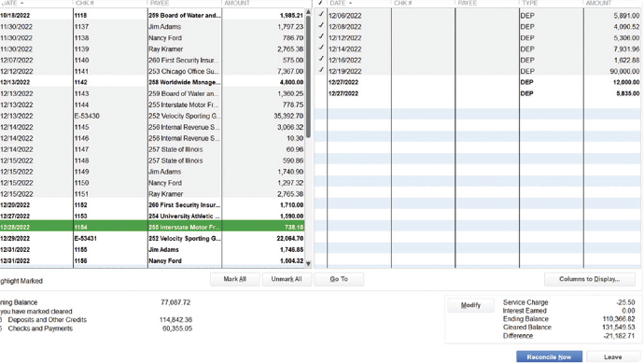Unmark the 12/14/2022 deposit checkmark
Viewport: 644px width, 363px height.
(x=321, y=49)
